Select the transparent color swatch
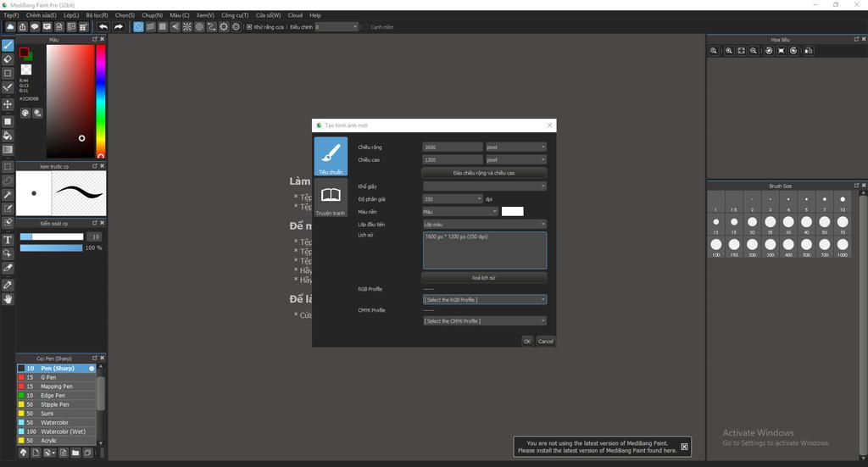The image size is (868, 467). click(26, 69)
